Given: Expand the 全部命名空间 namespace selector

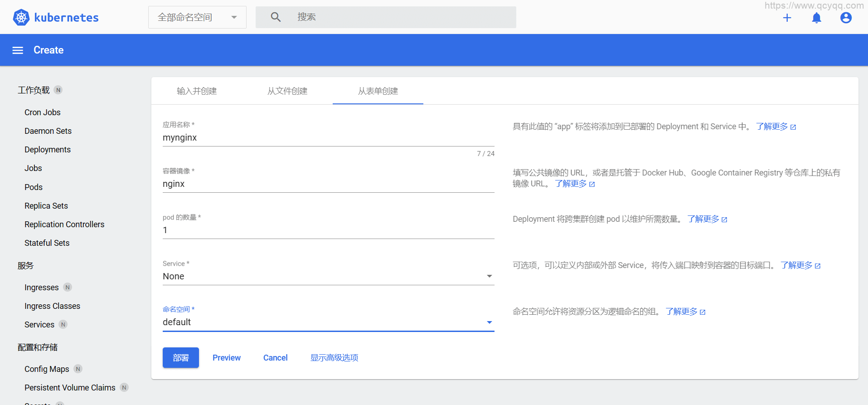Looking at the screenshot, I should pyautogui.click(x=197, y=17).
